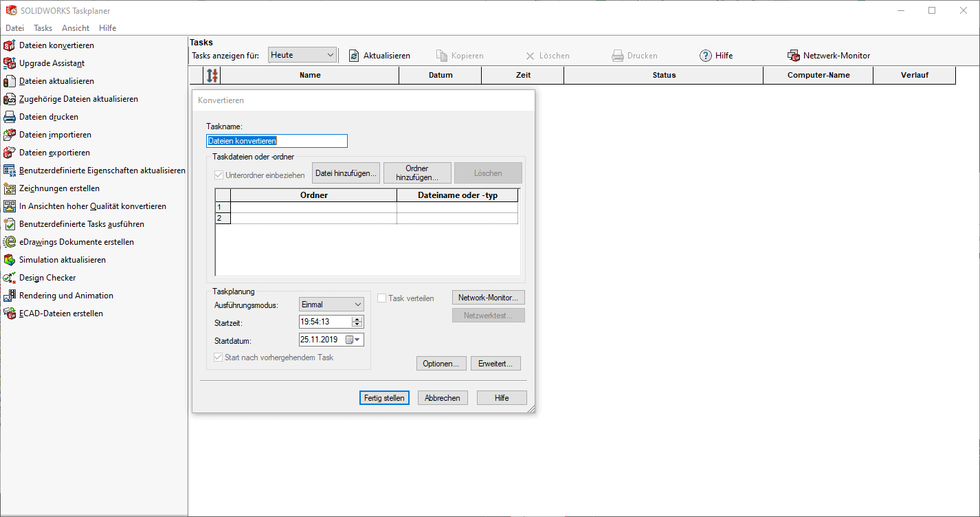Toggle Unterordner einbeziehen checkbox

click(x=219, y=175)
